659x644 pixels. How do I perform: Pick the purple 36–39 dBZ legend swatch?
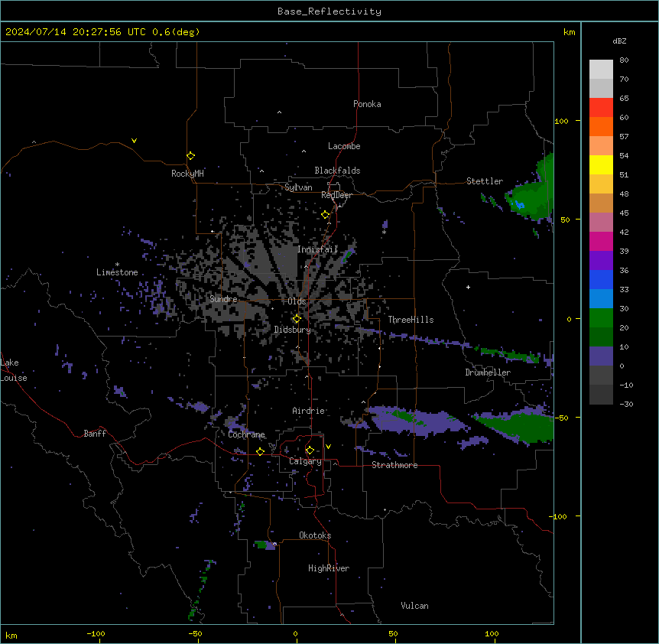click(601, 261)
